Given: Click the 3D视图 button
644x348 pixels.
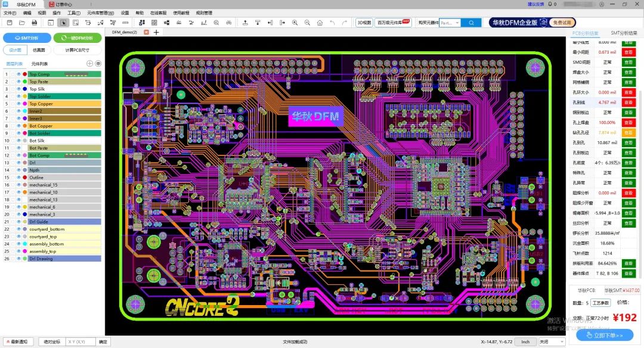Looking at the screenshot, I should (x=364, y=23).
